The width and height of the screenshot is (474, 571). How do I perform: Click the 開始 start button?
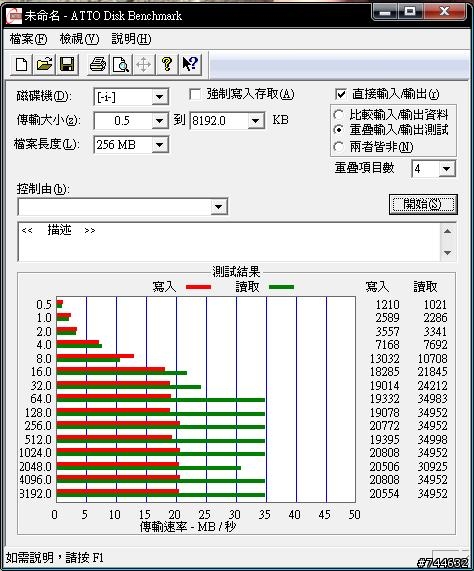[x=423, y=204]
